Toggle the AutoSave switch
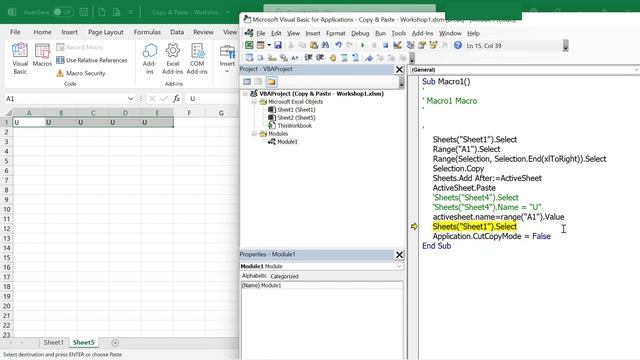 (63, 12)
